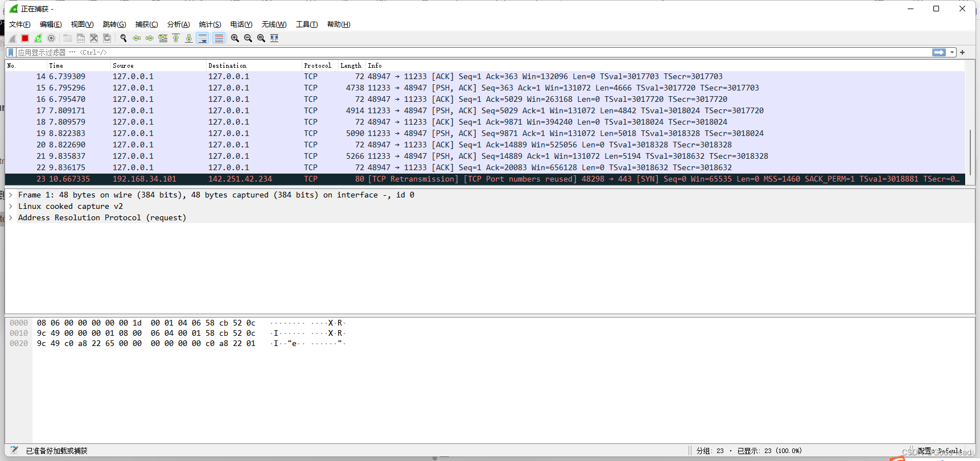
Task: Open the 工具(T) menu
Action: (x=307, y=24)
